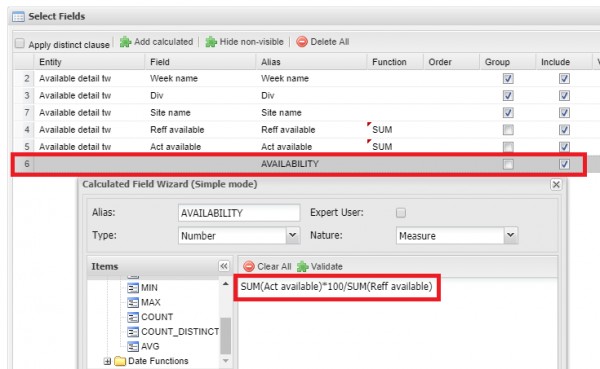This screenshot has height=369, width=600.
Task: Click the Group column header
Action: point(507,62)
